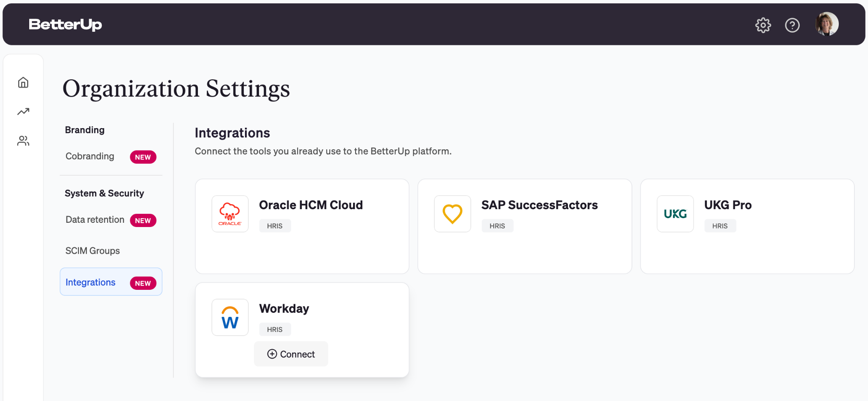Viewport: 868px width, 401px height.
Task: Click the NEW badge next to Cobranding
Action: tap(143, 157)
